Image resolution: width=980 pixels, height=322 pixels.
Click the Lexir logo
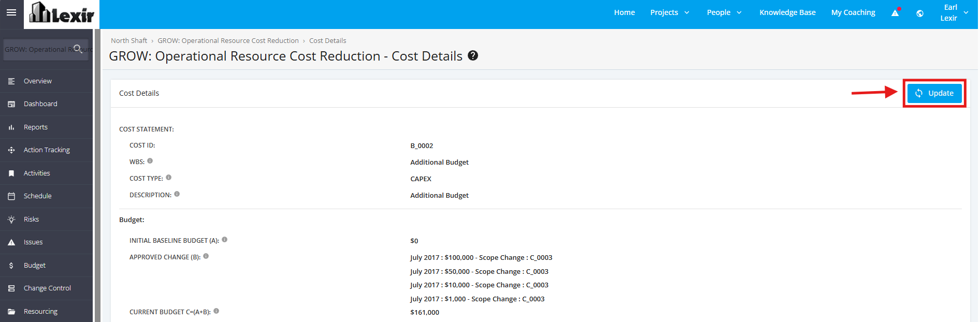coord(62,14)
